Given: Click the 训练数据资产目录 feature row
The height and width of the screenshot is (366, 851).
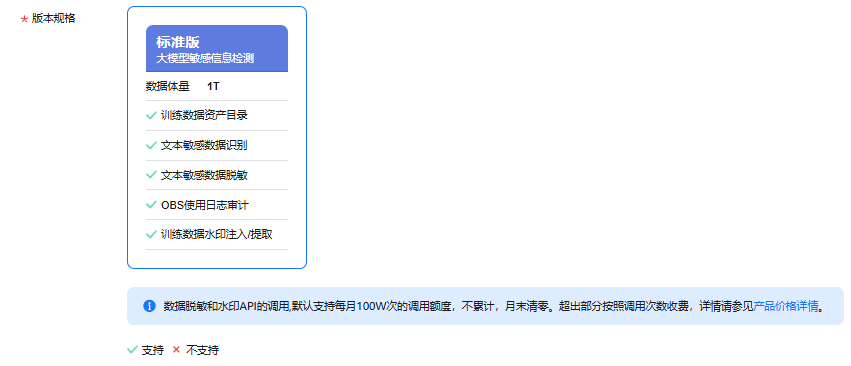Looking at the screenshot, I should tap(217, 116).
